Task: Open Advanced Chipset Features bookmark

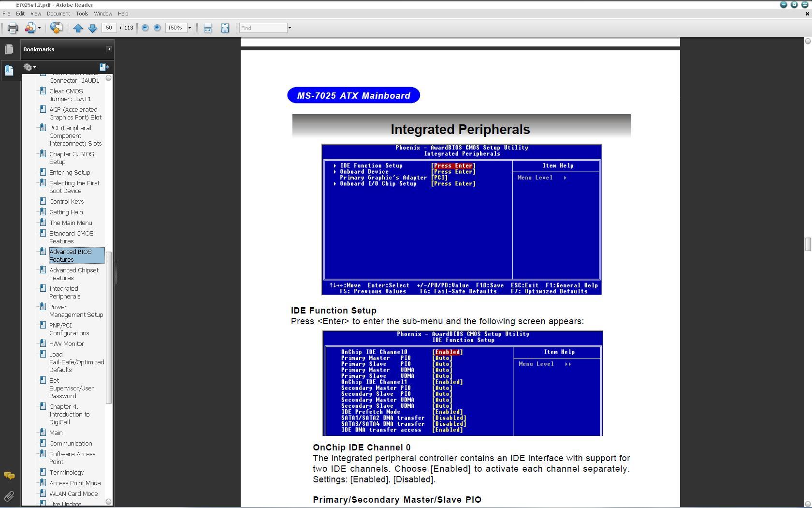Action: point(74,274)
